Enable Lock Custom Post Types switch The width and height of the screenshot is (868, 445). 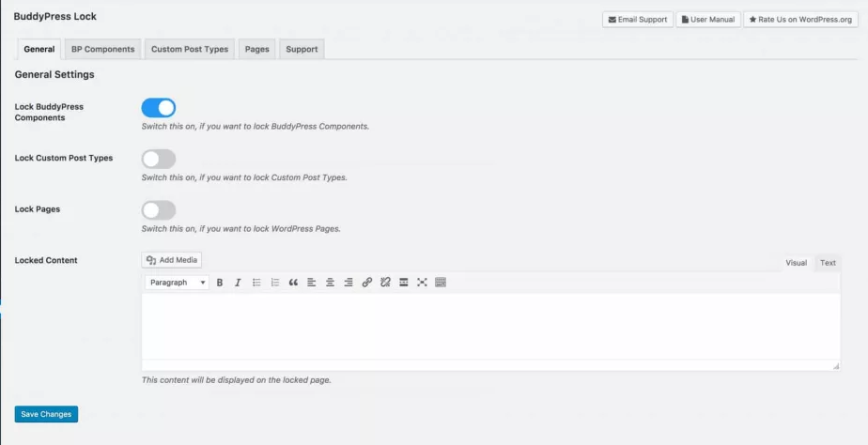[x=159, y=159]
